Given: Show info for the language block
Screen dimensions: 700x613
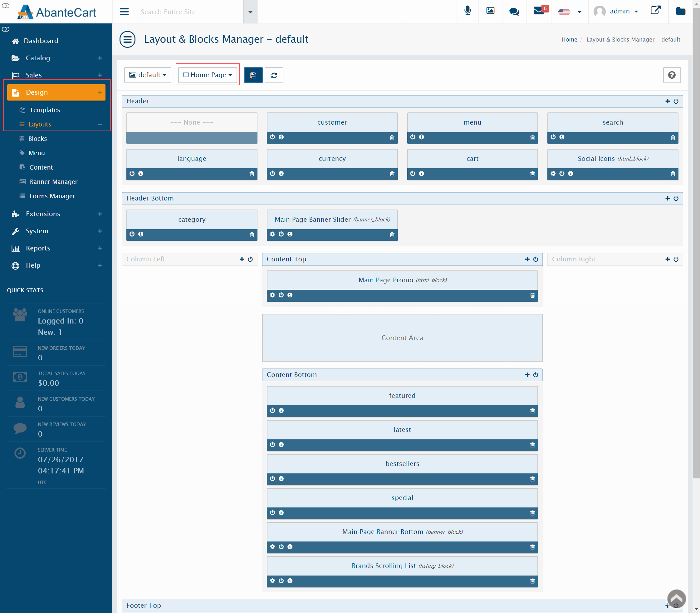Looking at the screenshot, I should (x=141, y=173).
